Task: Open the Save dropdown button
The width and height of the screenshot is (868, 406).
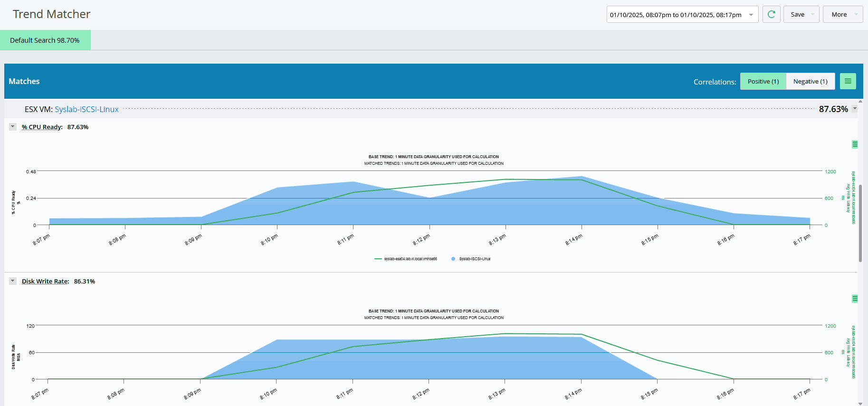Action: pyautogui.click(x=801, y=14)
